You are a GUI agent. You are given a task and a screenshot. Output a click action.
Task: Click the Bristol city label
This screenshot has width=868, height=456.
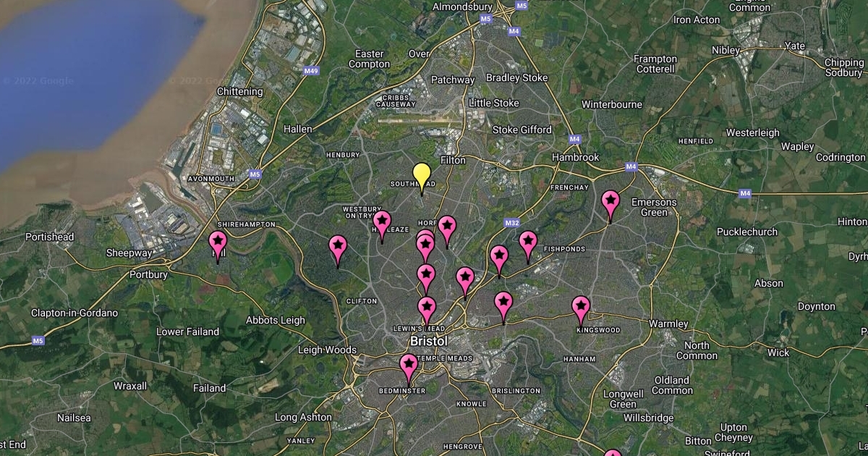(x=429, y=341)
